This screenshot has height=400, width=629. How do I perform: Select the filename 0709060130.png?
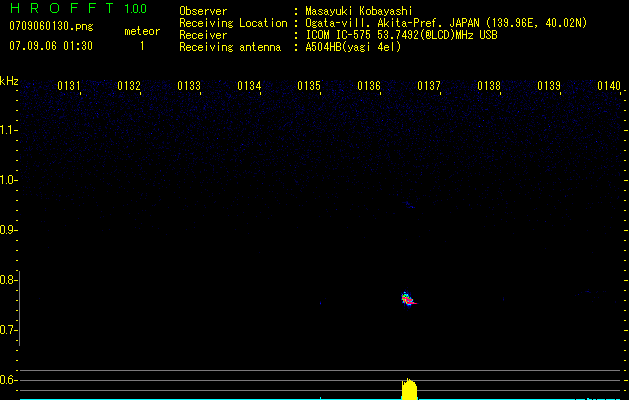pos(51,26)
